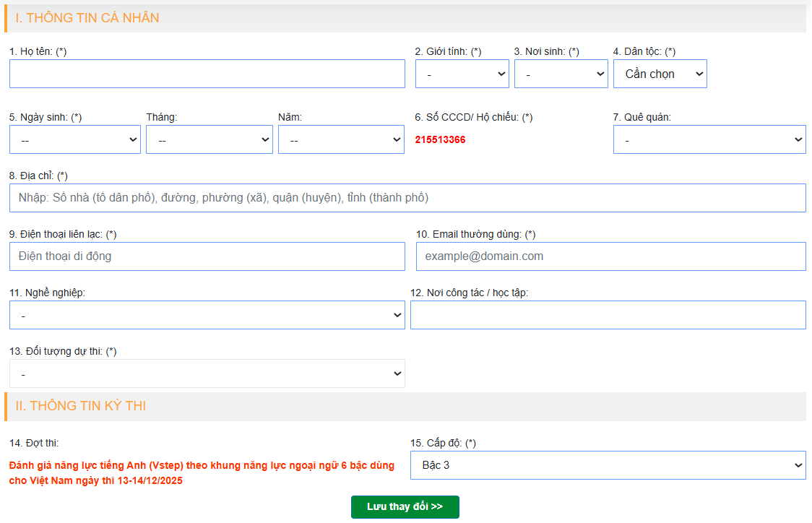The width and height of the screenshot is (812, 523).
Task: Open the Nghề nghiệp dropdown
Action: [207, 315]
